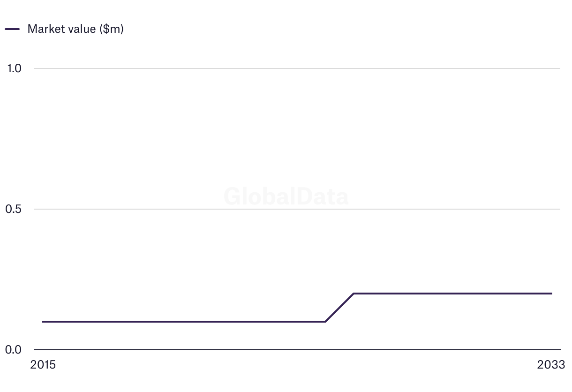Image resolution: width=572 pixels, height=392 pixels.
Task: Click the 0.0 y-axis label
Action: coord(14,350)
